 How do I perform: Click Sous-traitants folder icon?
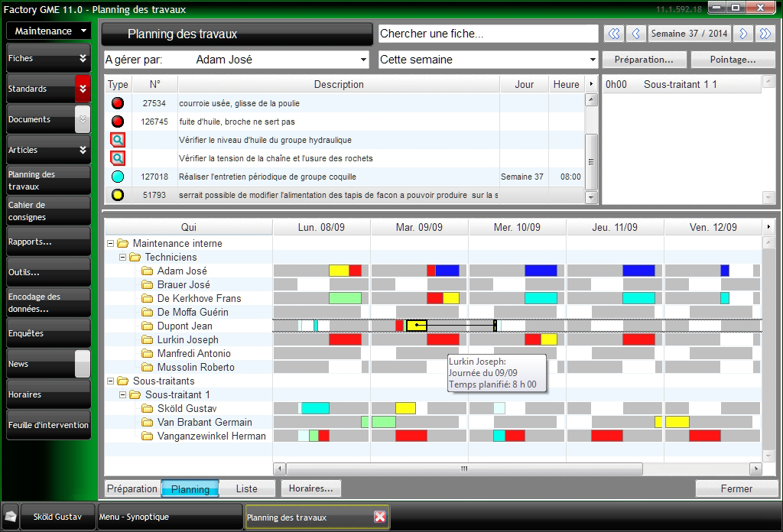tap(123, 381)
